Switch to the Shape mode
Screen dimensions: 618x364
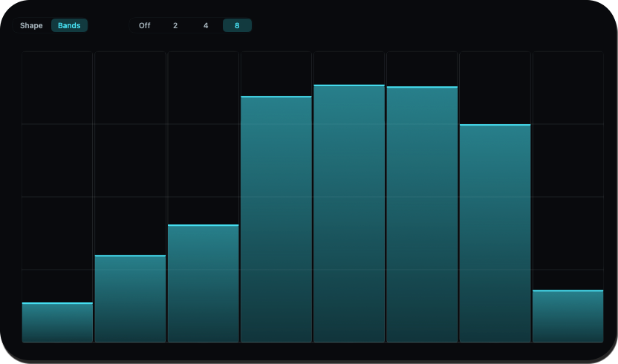(31, 25)
